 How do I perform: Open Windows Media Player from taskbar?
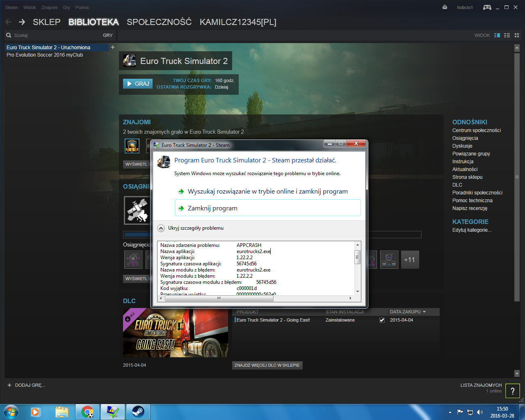click(x=36, y=412)
